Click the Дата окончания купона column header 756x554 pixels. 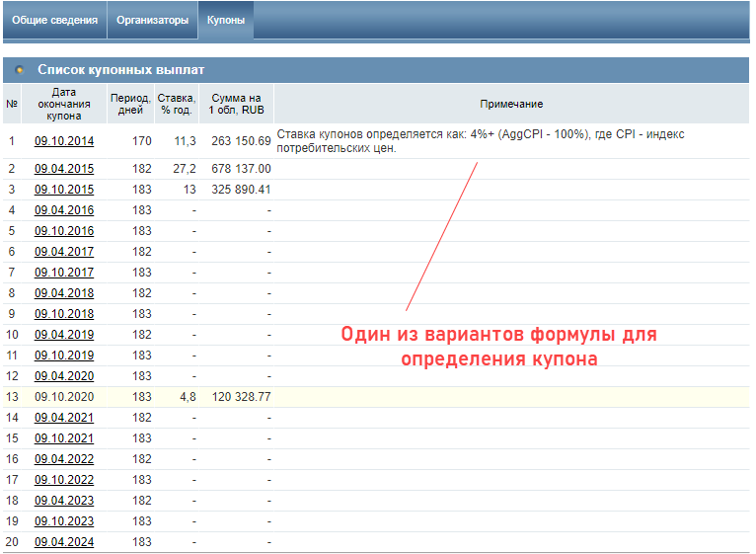pyautogui.click(x=64, y=104)
